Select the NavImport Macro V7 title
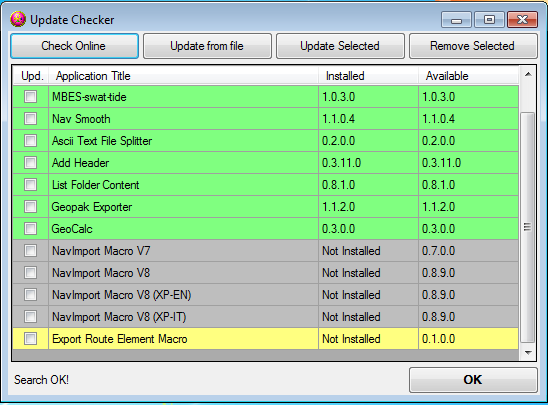 183,251
